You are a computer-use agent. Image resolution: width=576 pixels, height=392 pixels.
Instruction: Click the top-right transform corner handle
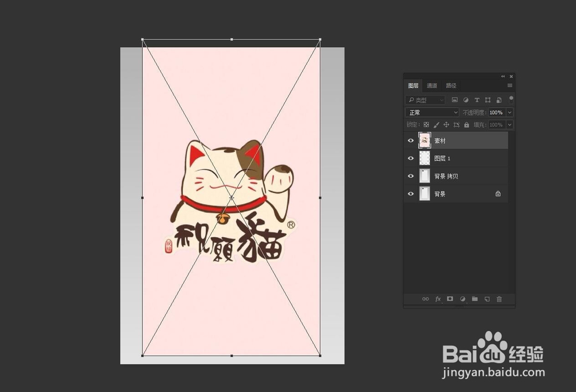click(x=320, y=39)
